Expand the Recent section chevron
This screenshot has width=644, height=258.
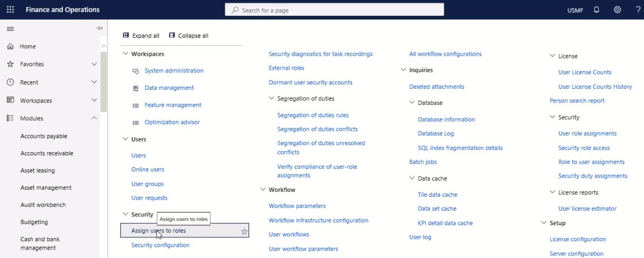[94, 82]
